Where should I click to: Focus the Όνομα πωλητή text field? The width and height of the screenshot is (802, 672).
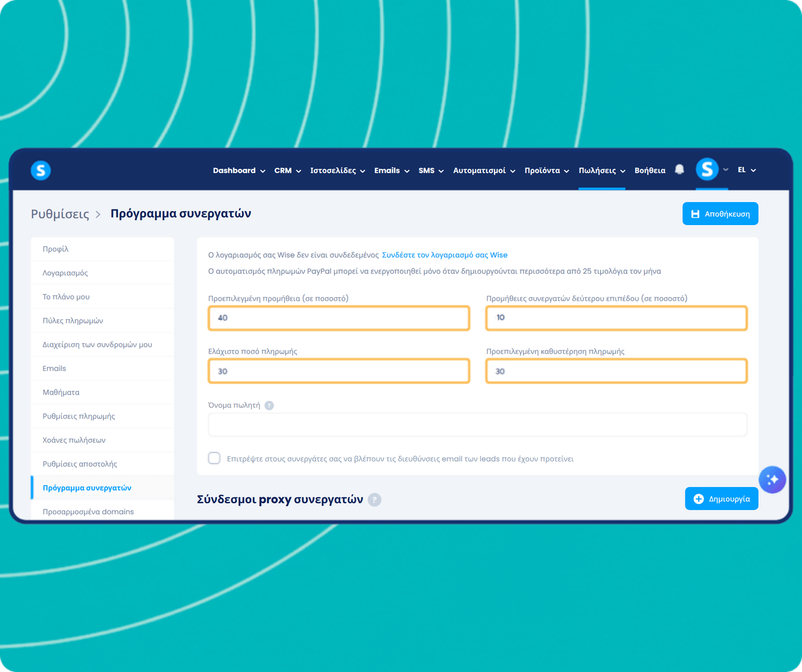tap(477, 425)
